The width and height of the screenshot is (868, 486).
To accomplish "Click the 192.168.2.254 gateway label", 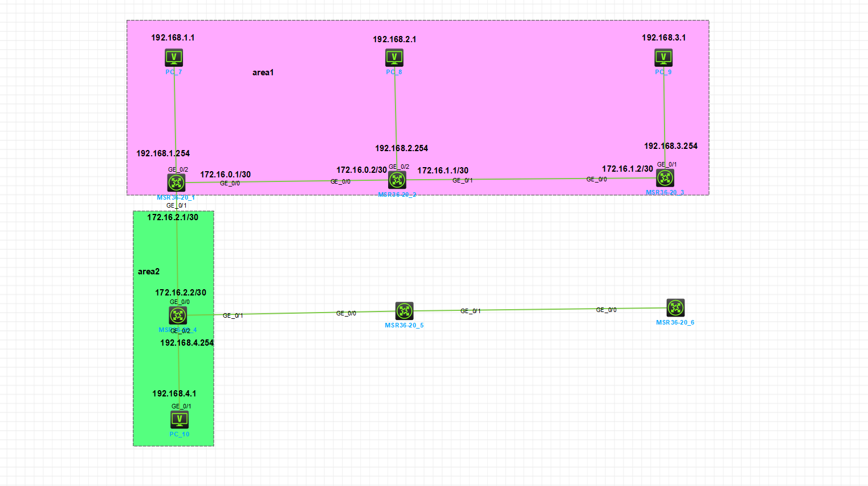I will click(401, 148).
